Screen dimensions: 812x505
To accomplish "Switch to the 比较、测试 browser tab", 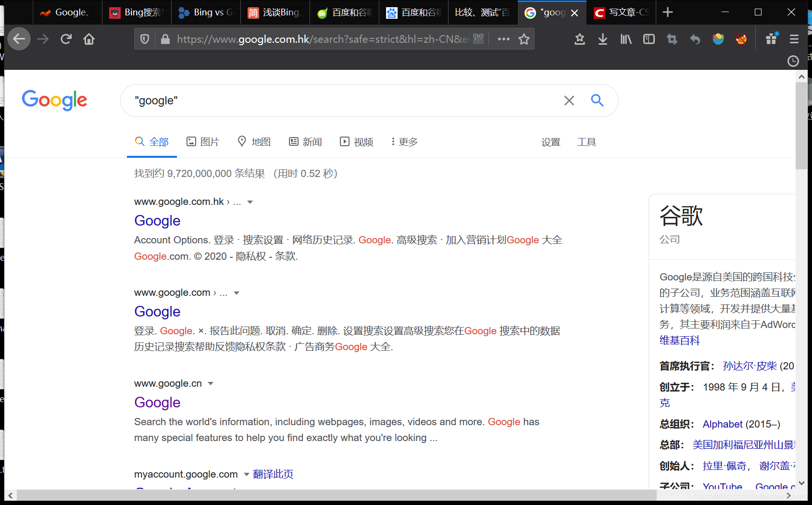I will (x=482, y=13).
